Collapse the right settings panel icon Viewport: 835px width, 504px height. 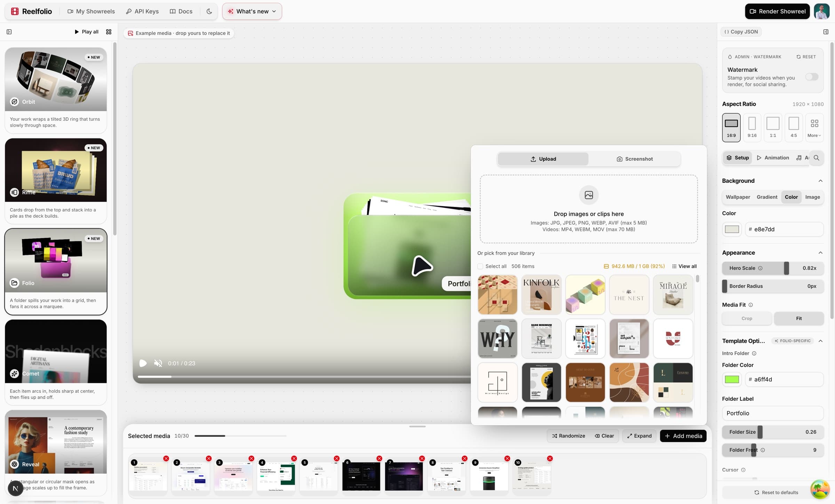[x=826, y=32]
